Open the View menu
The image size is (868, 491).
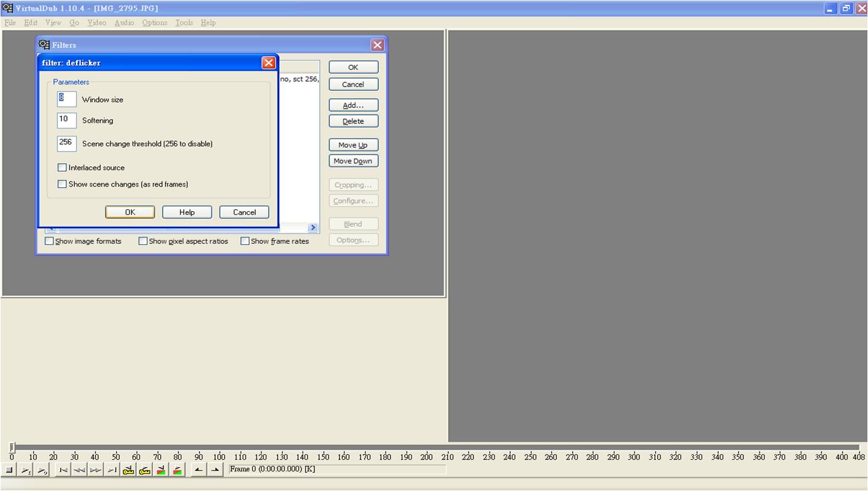(x=53, y=23)
